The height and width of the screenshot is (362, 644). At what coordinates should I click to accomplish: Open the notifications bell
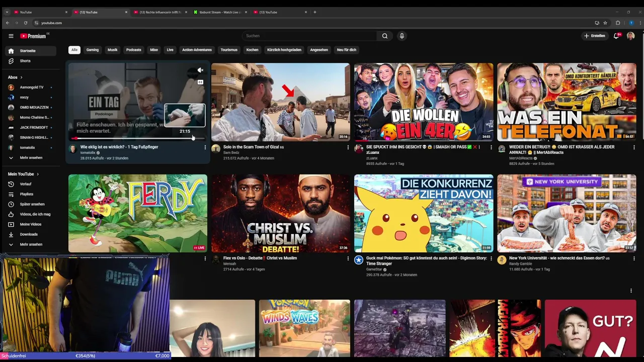616,36
